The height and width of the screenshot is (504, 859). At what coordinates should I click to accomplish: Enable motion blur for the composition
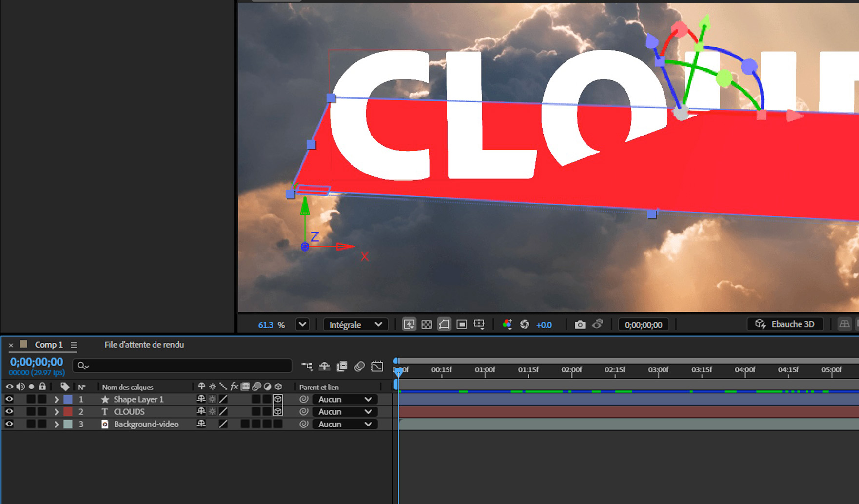click(x=359, y=367)
